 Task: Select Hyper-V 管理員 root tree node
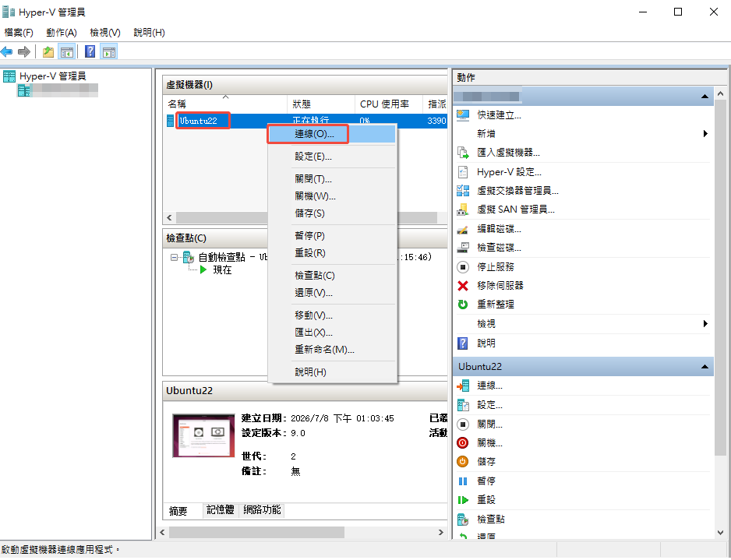(44, 76)
